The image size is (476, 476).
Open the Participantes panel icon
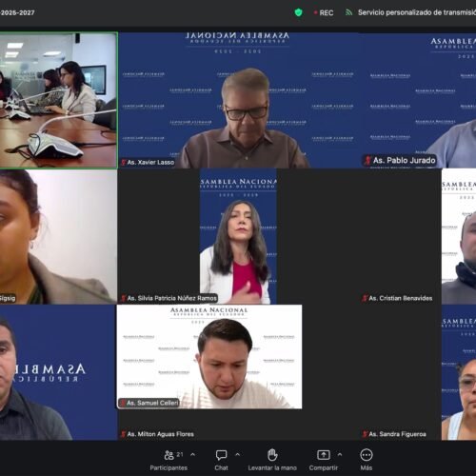[169, 455]
